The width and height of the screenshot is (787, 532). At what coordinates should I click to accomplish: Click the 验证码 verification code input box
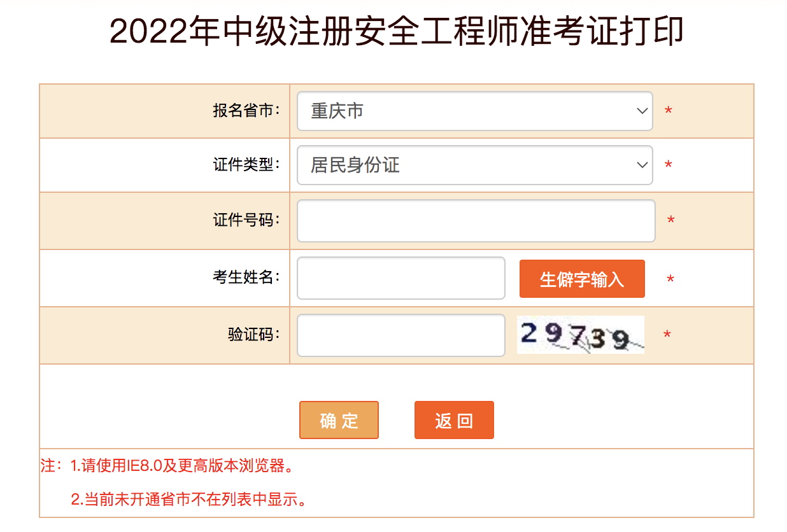click(401, 335)
